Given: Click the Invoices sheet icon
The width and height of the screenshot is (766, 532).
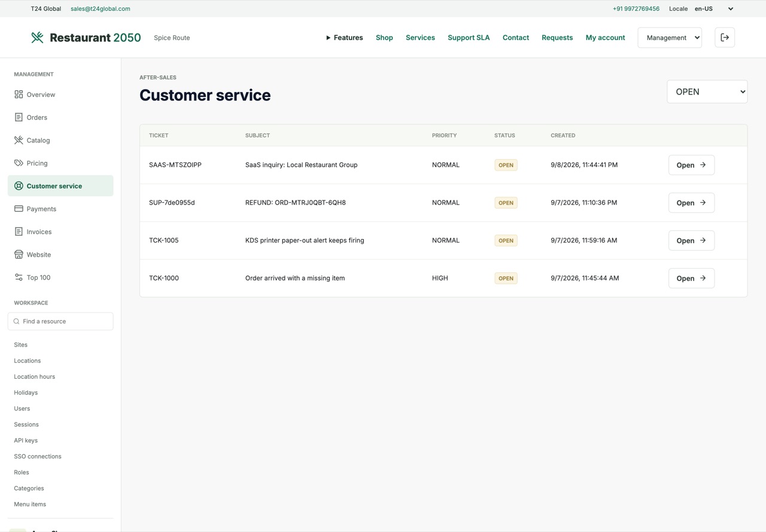Looking at the screenshot, I should tap(19, 232).
